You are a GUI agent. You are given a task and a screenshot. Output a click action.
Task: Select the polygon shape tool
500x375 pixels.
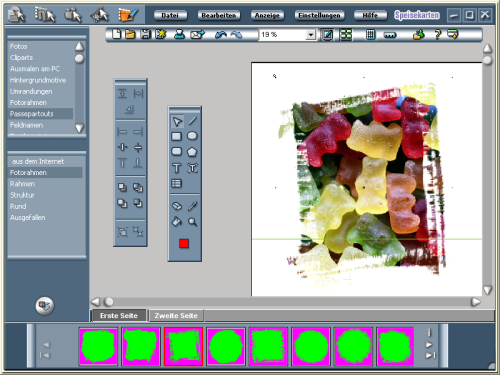[x=192, y=152]
